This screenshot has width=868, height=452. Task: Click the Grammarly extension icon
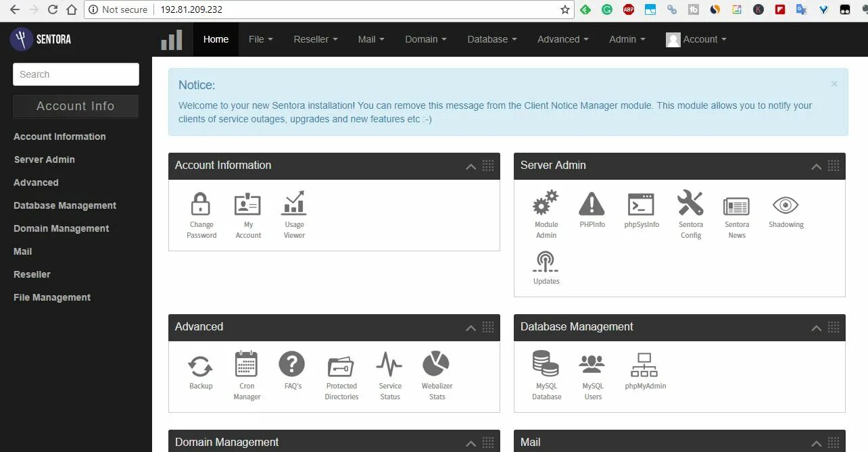(607, 9)
